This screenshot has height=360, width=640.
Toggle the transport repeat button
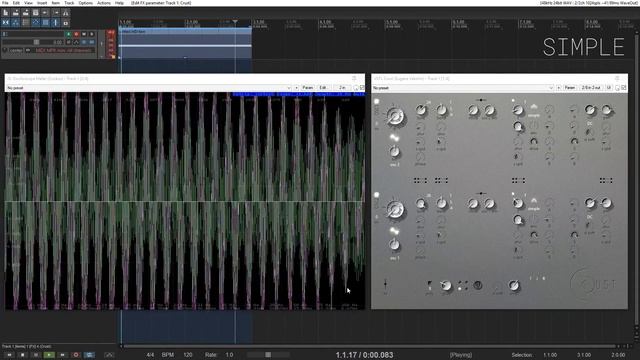pyautogui.click(x=89, y=355)
